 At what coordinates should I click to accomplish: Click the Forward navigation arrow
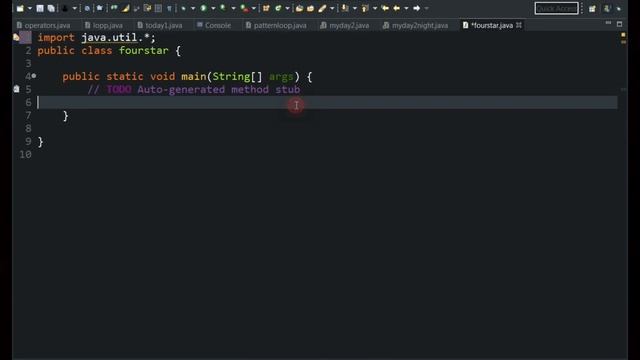[416, 8]
